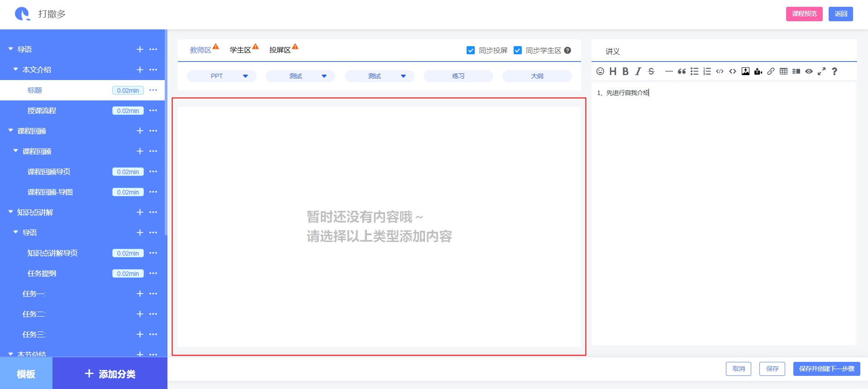Insert a table in the editor
This screenshot has width=868, height=389.
tap(783, 71)
